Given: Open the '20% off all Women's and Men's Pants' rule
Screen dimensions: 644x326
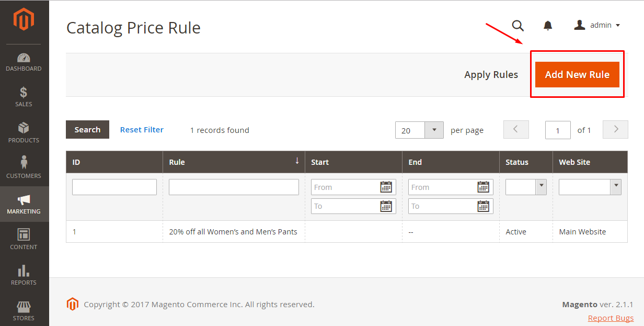Looking at the screenshot, I should [x=233, y=232].
